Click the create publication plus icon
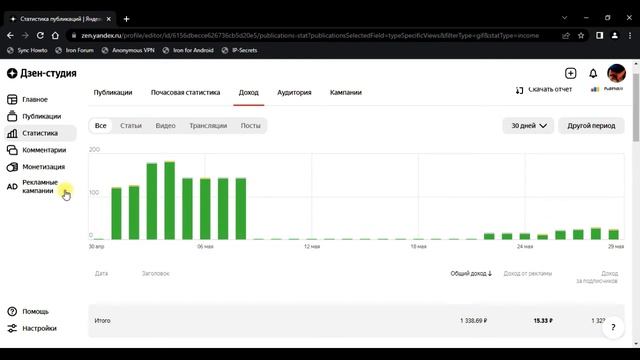Image resolution: width=640 pixels, height=360 pixels. [570, 73]
